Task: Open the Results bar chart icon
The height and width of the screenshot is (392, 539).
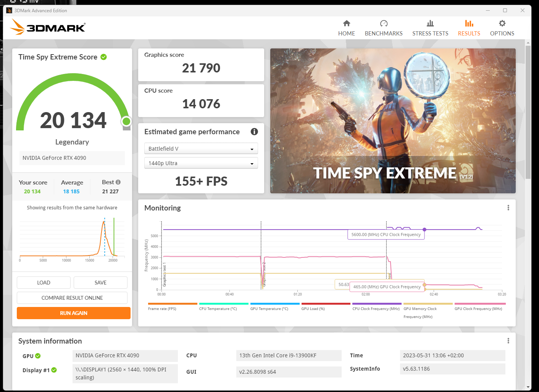Action: (x=469, y=23)
